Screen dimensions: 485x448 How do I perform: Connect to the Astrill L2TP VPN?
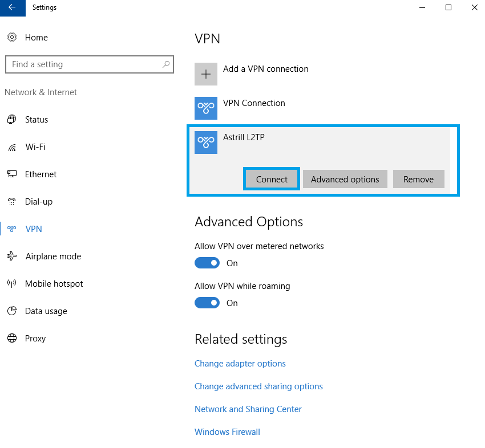(272, 179)
